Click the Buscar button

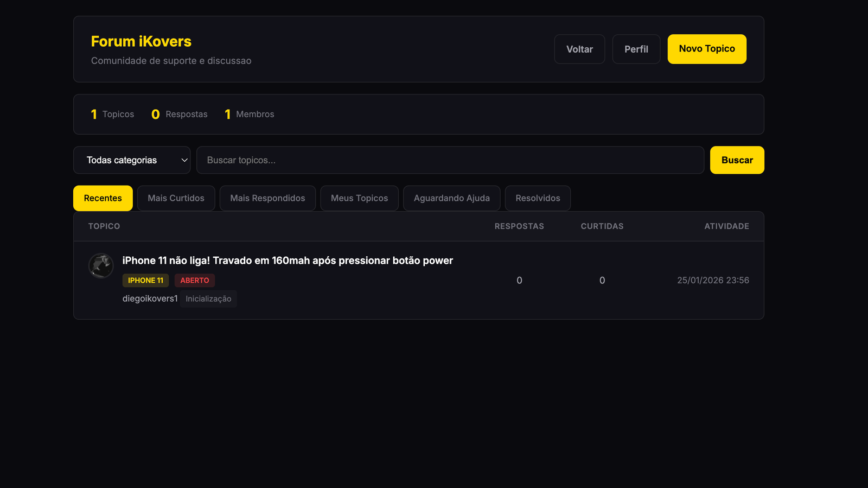tap(737, 160)
